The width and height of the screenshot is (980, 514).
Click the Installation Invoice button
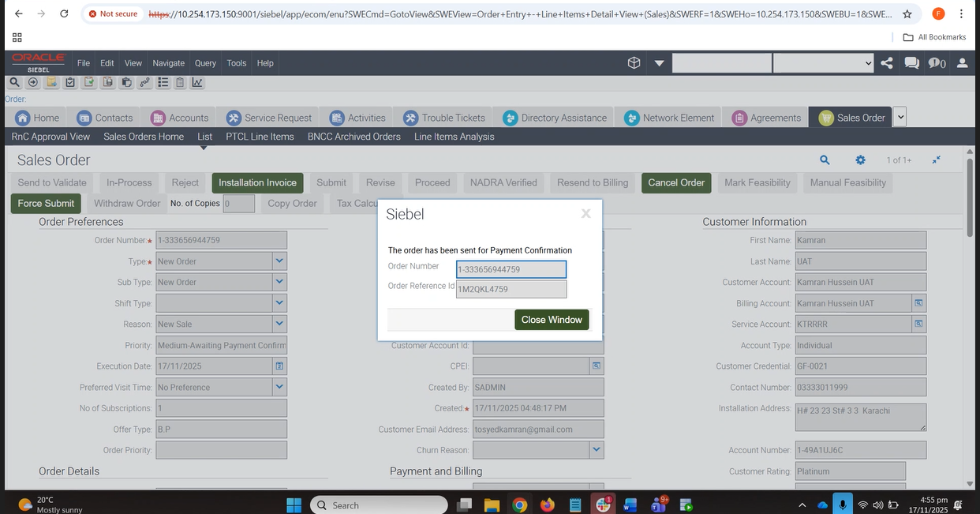257,182
